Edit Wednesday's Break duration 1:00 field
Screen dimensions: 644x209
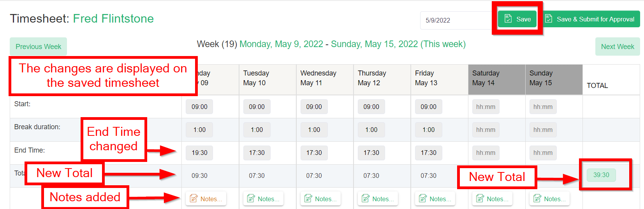(314, 130)
